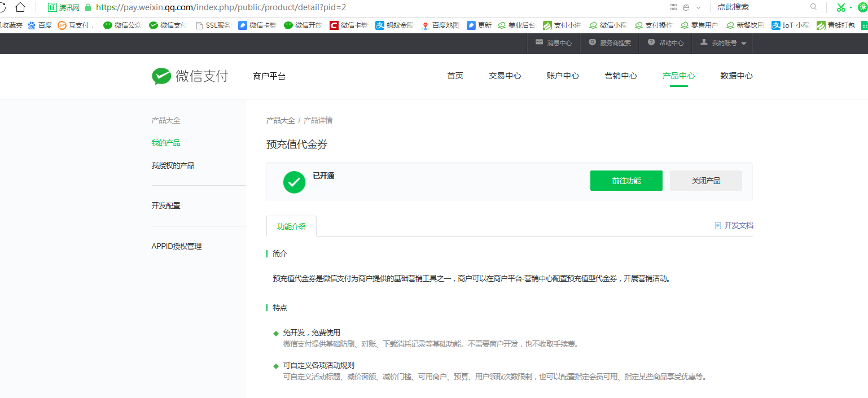This screenshot has width=868, height=398.
Task: Click the 微信支付 logo
Action: pos(190,76)
